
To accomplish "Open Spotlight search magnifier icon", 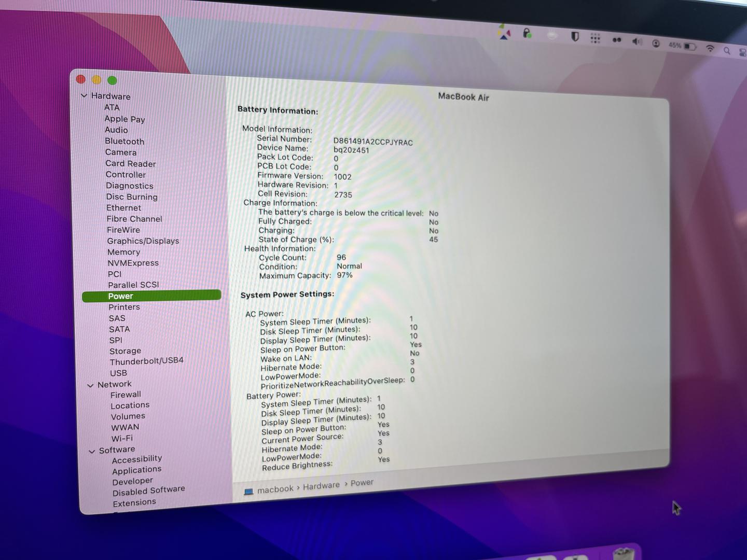I will pos(727,50).
